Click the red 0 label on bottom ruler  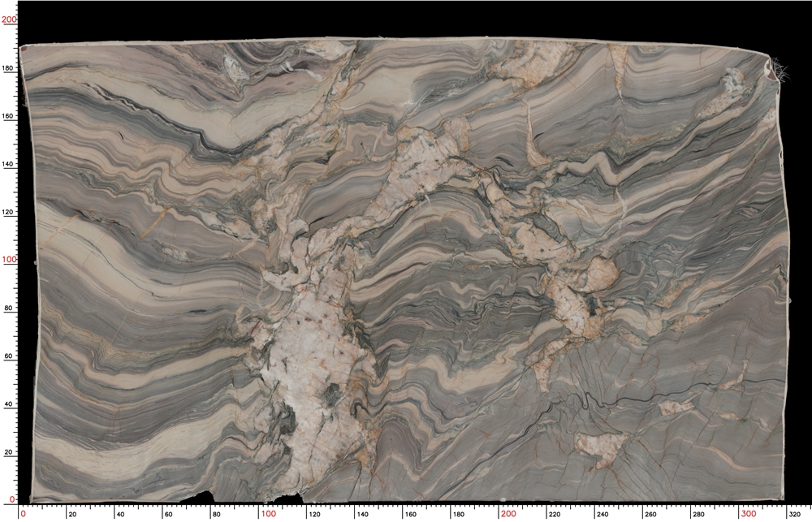[24, 513]
